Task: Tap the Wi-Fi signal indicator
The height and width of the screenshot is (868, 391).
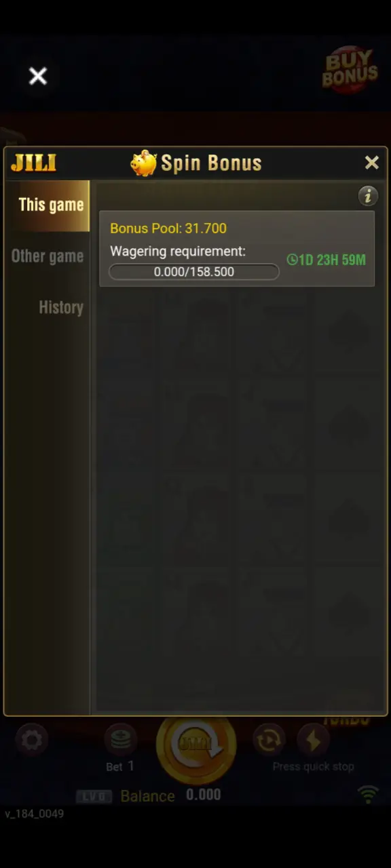Action: pos(368,794)
